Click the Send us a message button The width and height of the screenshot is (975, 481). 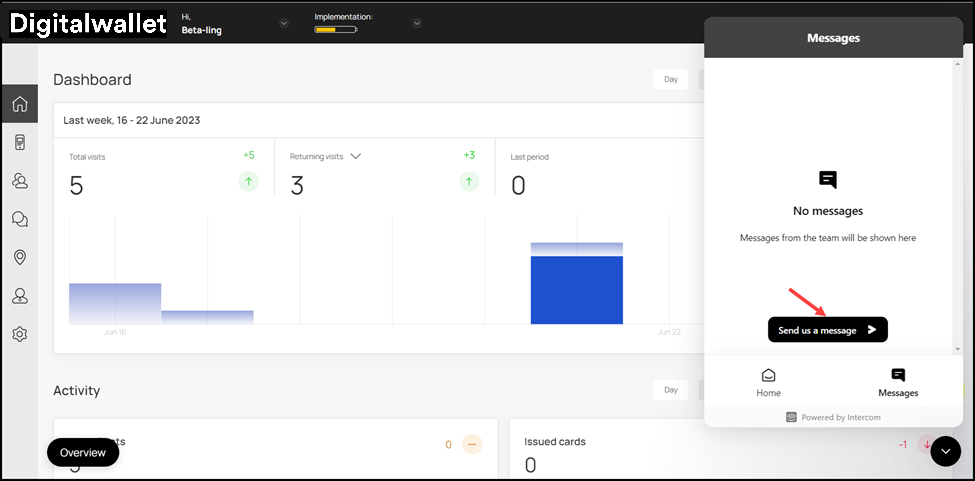tap(827, 330)
